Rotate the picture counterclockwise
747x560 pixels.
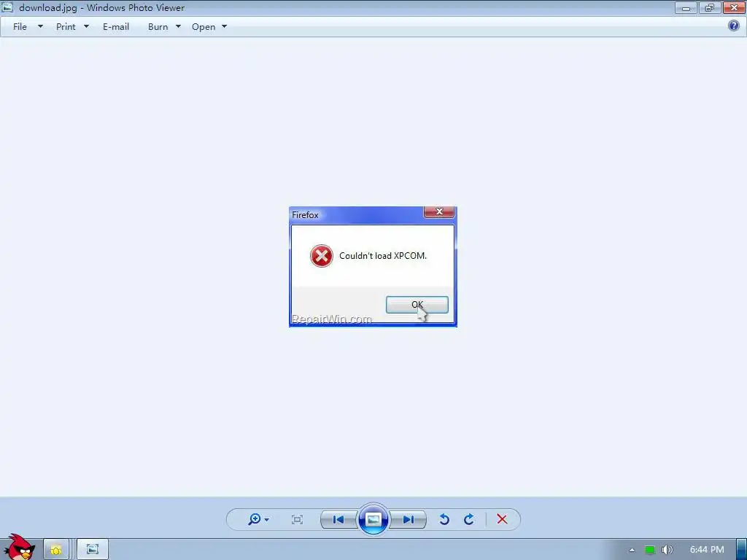[x=444, y=519]
